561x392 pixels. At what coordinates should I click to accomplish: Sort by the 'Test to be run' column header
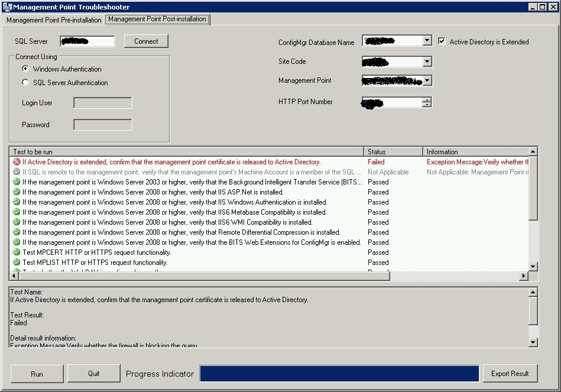187,152
